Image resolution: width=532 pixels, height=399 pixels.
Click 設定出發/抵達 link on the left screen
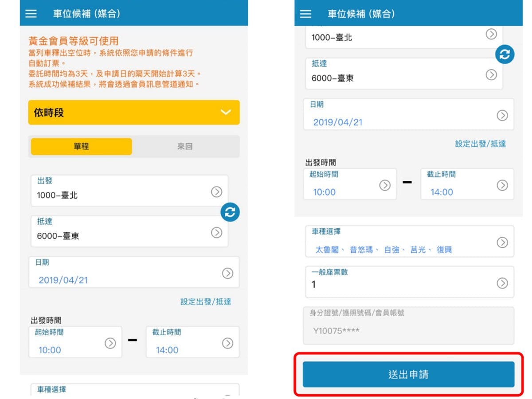(x=206, y=302)
